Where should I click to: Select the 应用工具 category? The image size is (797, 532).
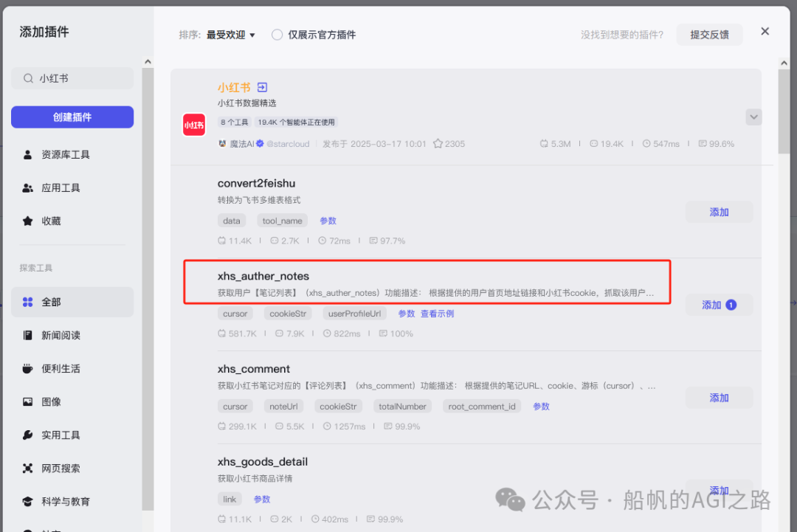pos(72,188)
